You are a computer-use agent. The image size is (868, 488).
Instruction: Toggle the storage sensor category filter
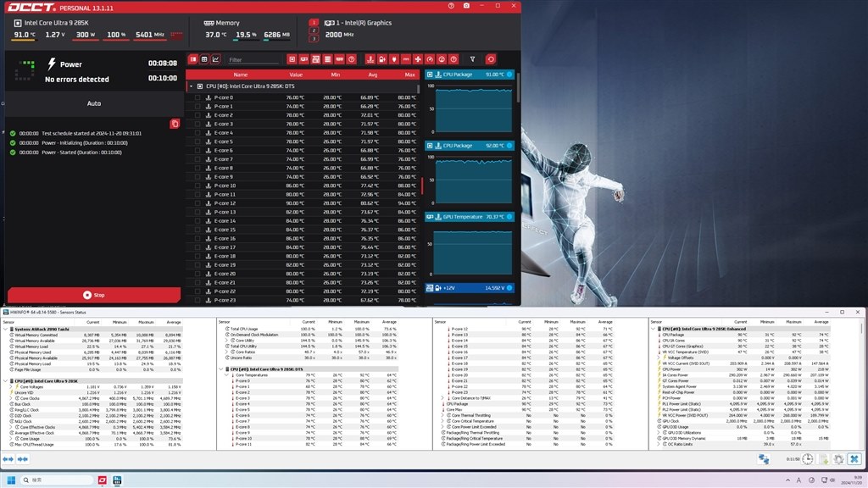[328, 59]
